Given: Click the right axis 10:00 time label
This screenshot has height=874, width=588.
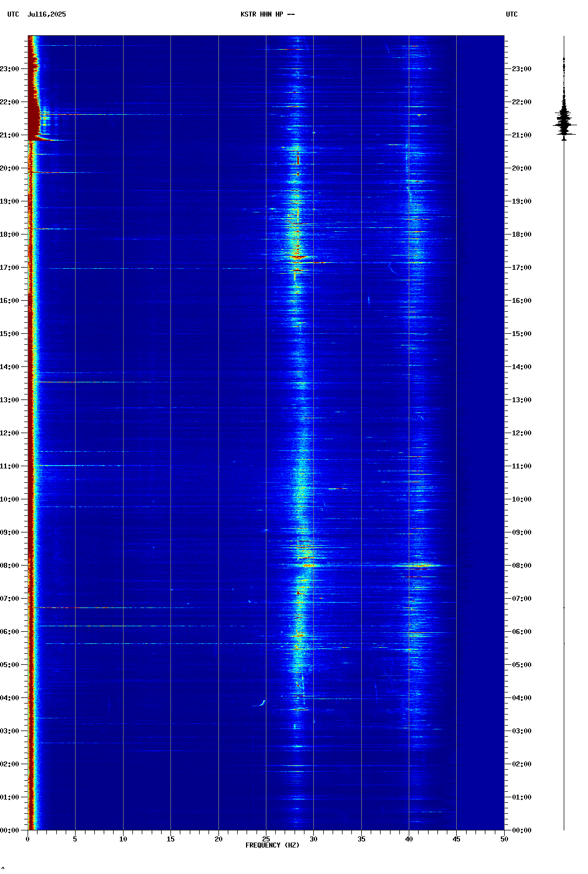Looking at the screenshot, I should (522, 499).
